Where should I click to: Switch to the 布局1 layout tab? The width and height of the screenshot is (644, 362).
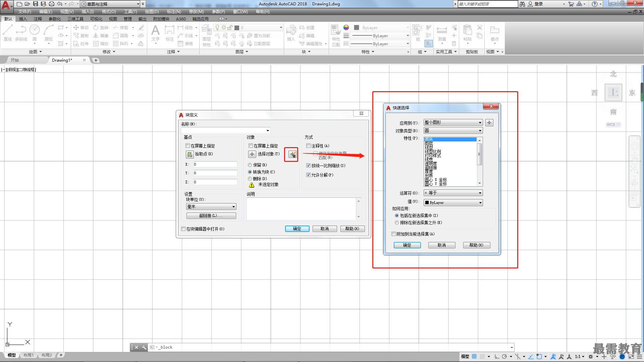coord(29,355)
